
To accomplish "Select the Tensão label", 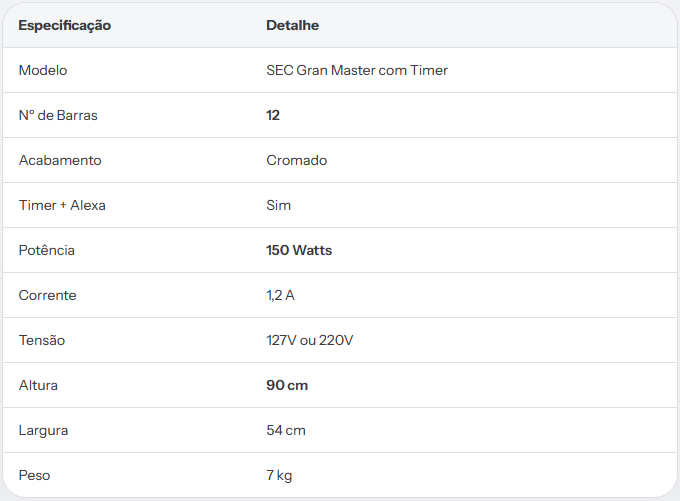I will (x=42, y=340).
